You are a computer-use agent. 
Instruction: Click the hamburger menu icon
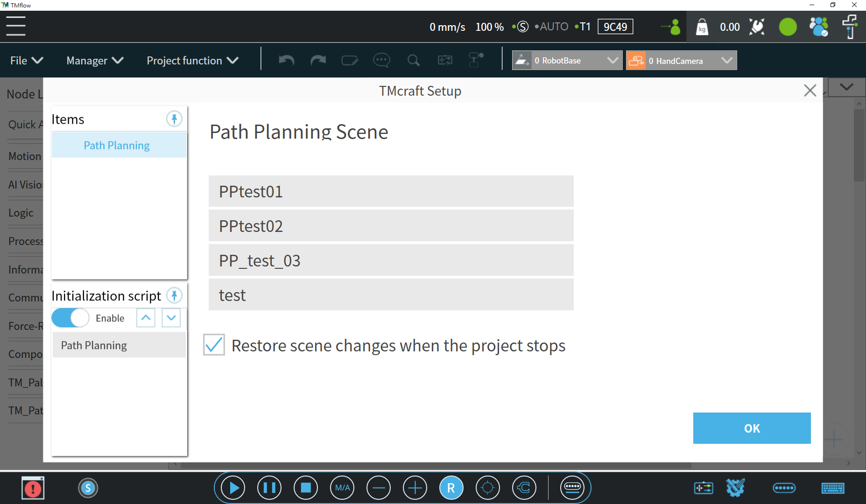click(16, 26)
